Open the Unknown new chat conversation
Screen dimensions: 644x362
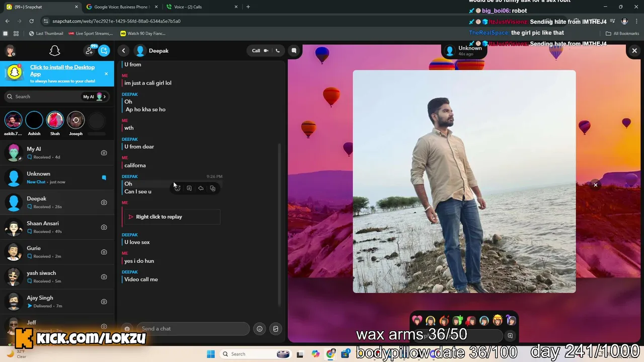click(57, 177)
